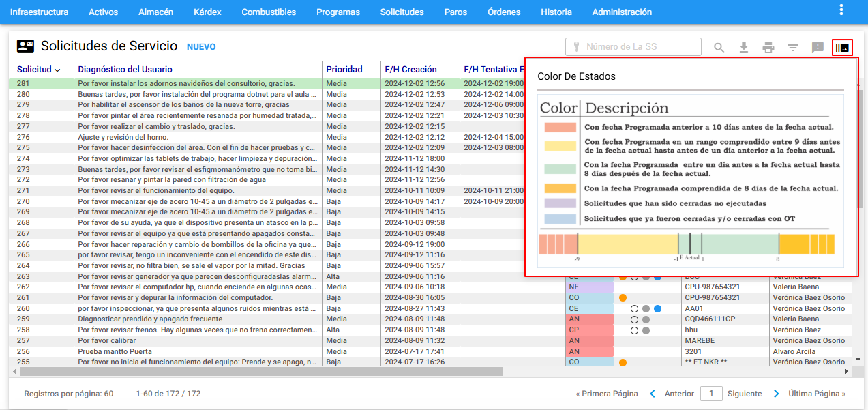The width and height of the screenshot is (868, 410).
Task: Click the Anterior page link
Action: (679, 394)
